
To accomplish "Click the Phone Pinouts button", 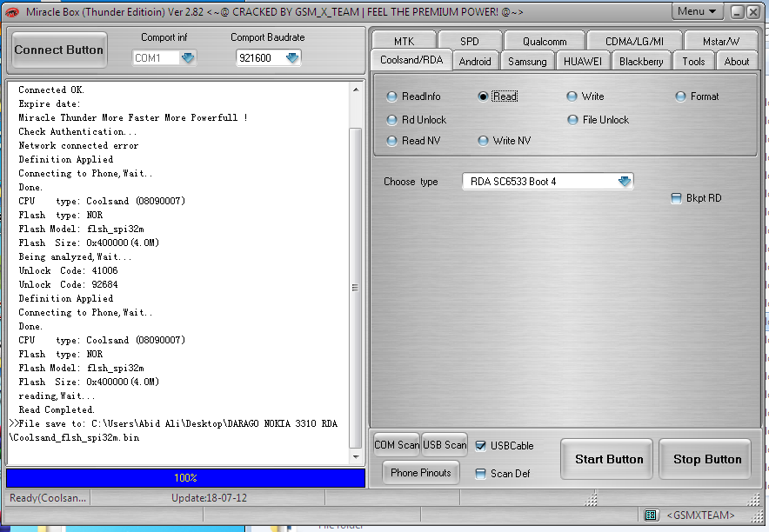I will coord(421,473).
